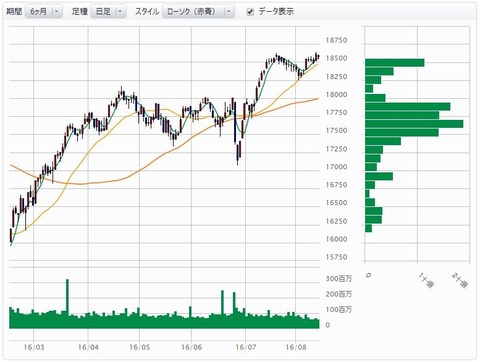Screen dimensions: 480x362
Task: Click the 17500 price axis label
Action: point(336,131)
